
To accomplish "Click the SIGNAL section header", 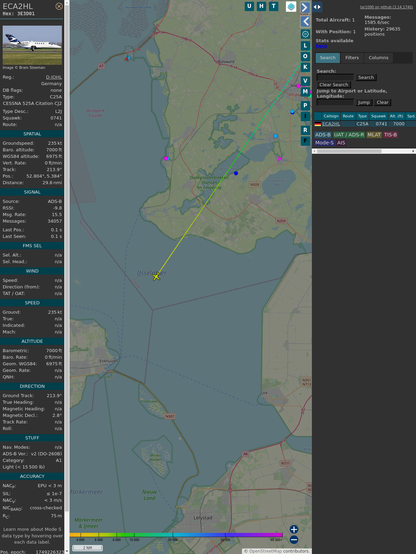I will (x=32, y=192).
